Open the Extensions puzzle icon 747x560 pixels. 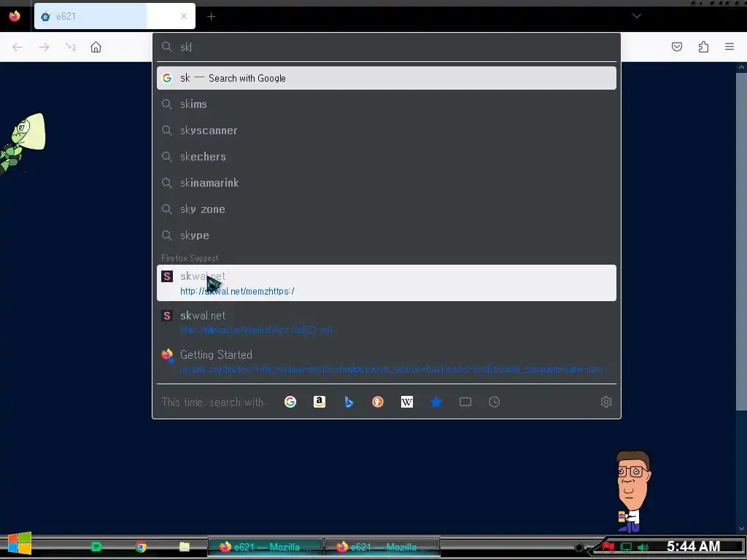click(x=703, y=47)
